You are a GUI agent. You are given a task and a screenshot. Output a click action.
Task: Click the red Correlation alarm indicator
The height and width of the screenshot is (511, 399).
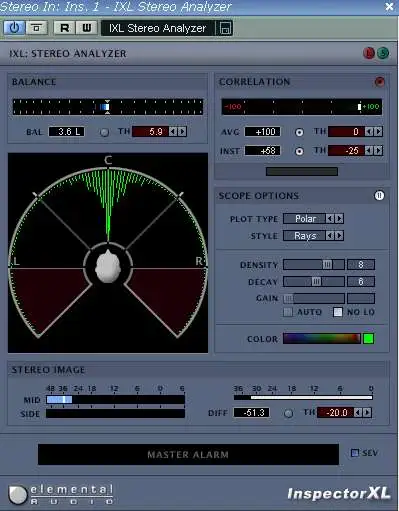(x=379, y=82)
